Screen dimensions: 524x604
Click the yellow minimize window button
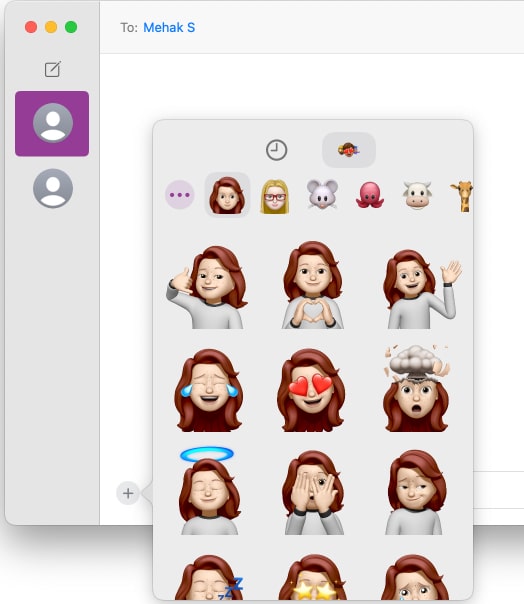tap(51, 27)
